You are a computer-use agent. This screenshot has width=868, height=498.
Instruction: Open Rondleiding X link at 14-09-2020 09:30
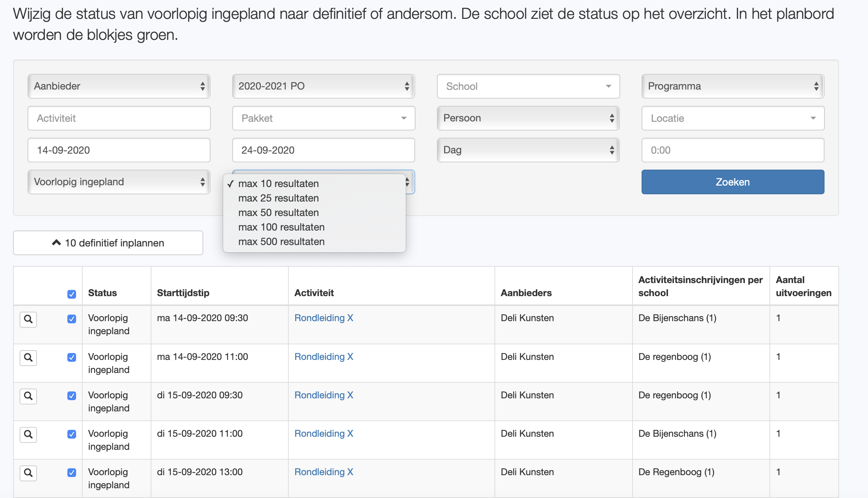click(x=324, y=318)
